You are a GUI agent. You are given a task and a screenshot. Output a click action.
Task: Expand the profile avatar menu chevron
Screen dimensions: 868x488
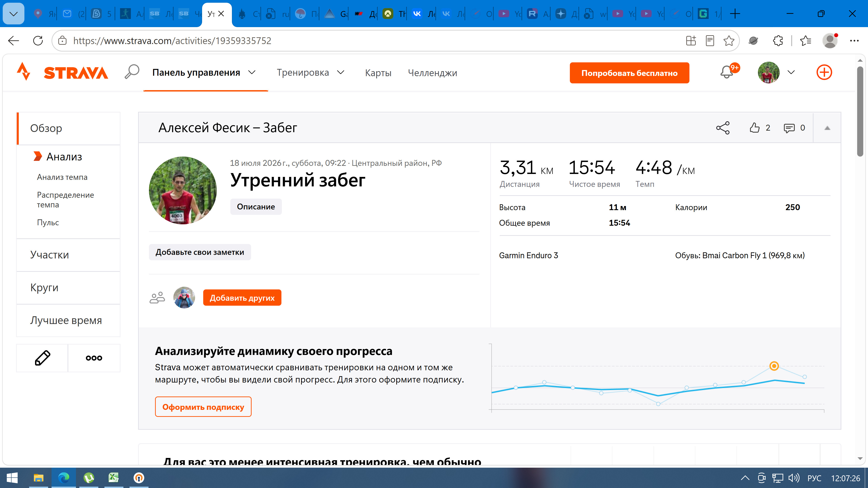pos(791,72)
